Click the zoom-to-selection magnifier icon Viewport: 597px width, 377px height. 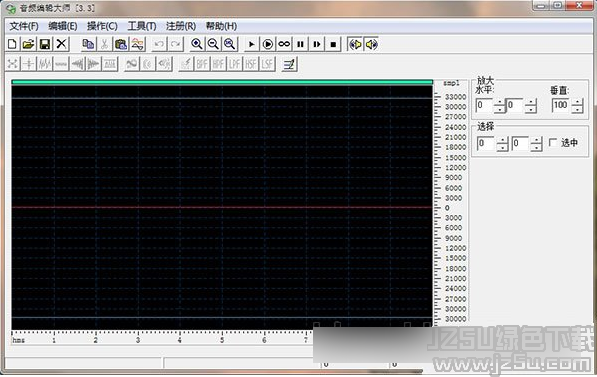(x=230, y=44)
